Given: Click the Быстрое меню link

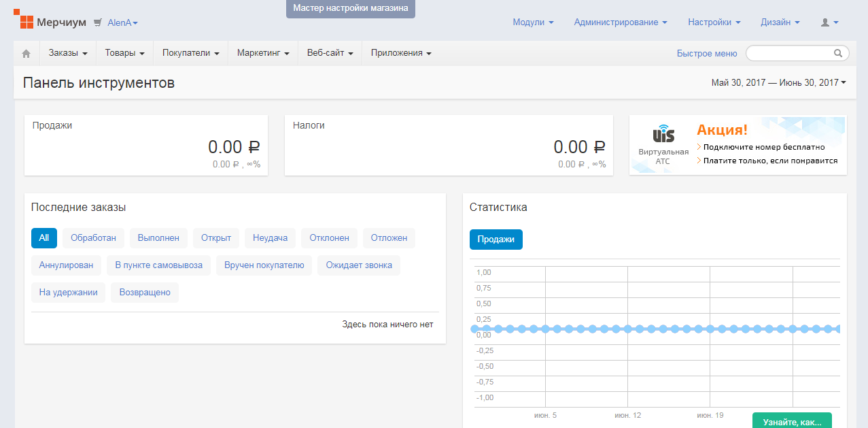Looking at the screenshot, I should pyautogui.click(x=707, y=53).
